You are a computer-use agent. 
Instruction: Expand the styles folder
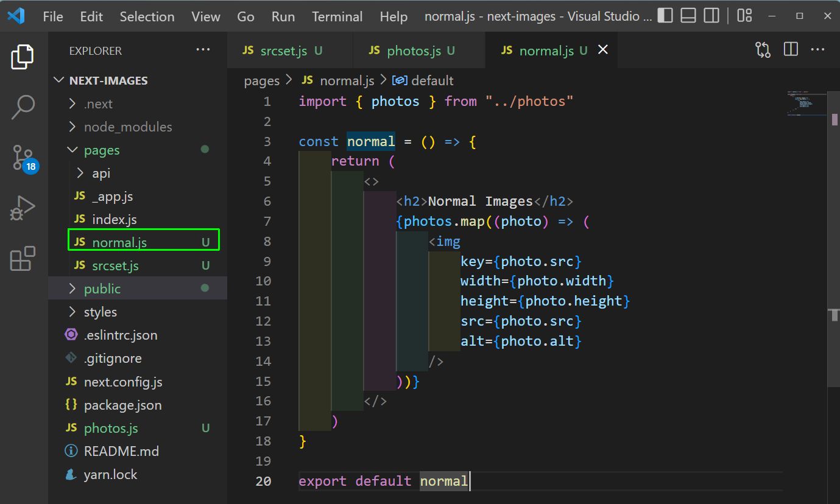(72, 312)
